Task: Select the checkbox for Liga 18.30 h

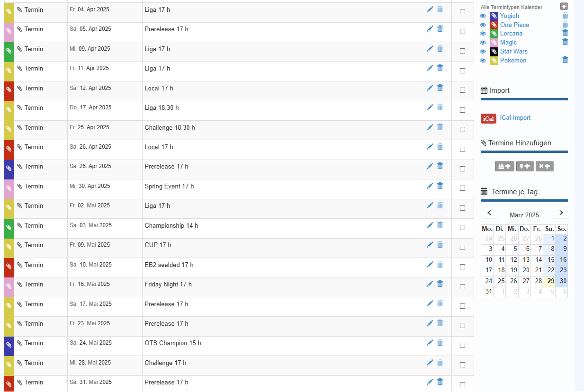Action: point(462,110)
